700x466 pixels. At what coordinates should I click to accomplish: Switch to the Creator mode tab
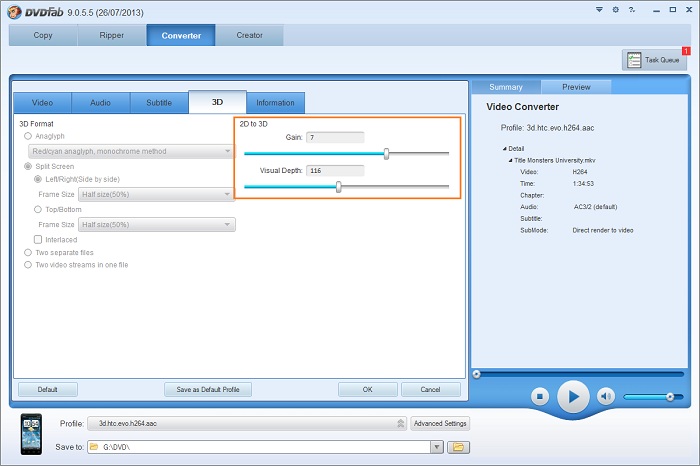tap(249, 35)
